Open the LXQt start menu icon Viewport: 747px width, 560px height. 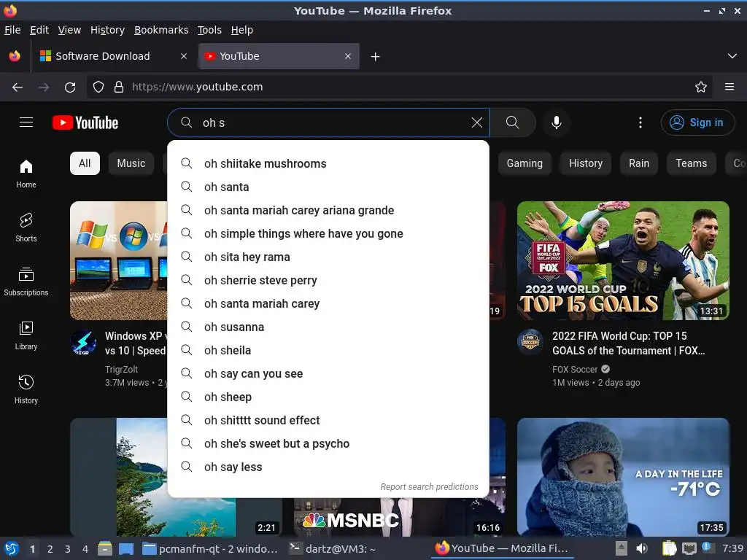[x=12, y=548]
